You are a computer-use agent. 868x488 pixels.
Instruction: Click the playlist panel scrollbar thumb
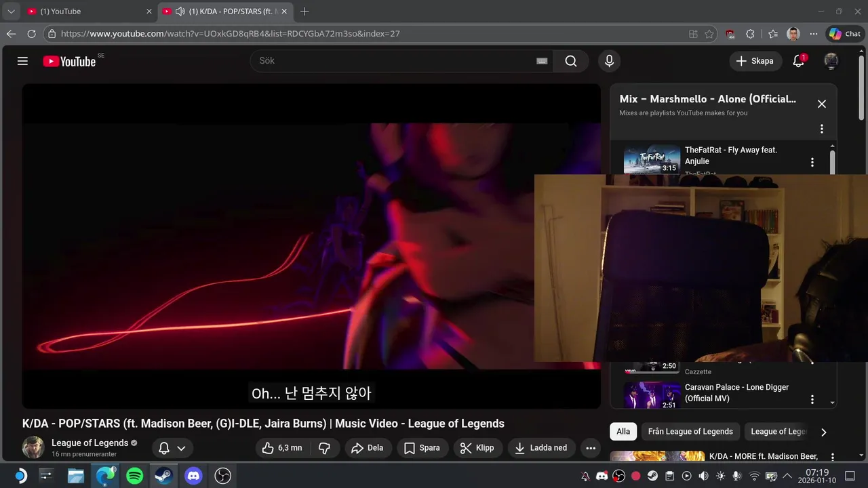pos(832,163)
